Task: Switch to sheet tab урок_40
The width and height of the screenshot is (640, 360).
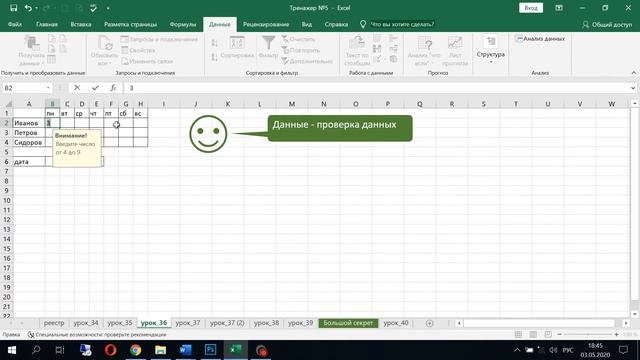Action: [396, 323]
